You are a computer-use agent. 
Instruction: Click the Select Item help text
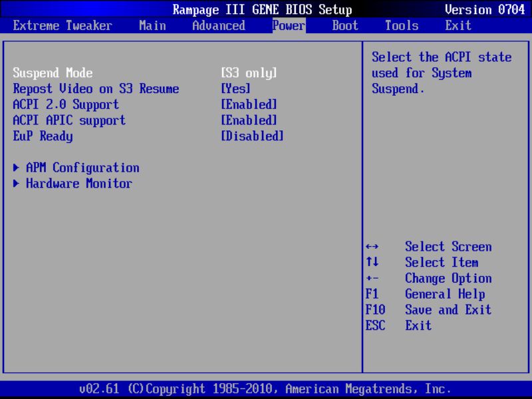(x=442, y=262)
